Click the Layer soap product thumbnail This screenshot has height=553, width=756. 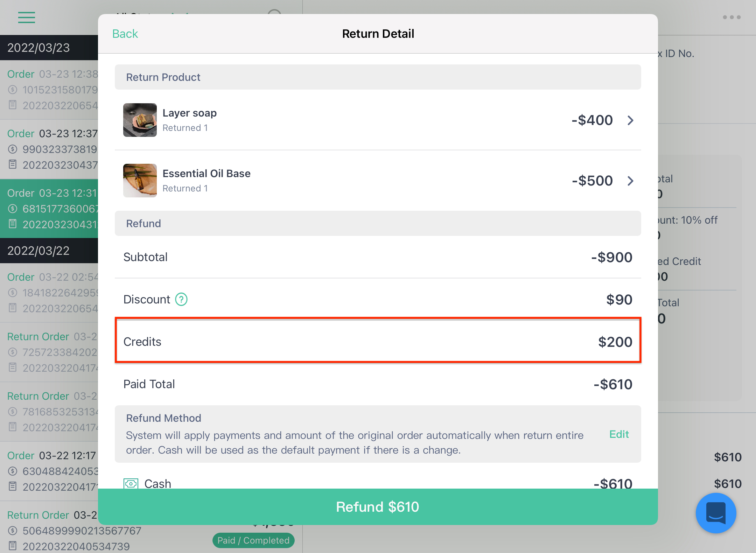(x=140, y=120)
